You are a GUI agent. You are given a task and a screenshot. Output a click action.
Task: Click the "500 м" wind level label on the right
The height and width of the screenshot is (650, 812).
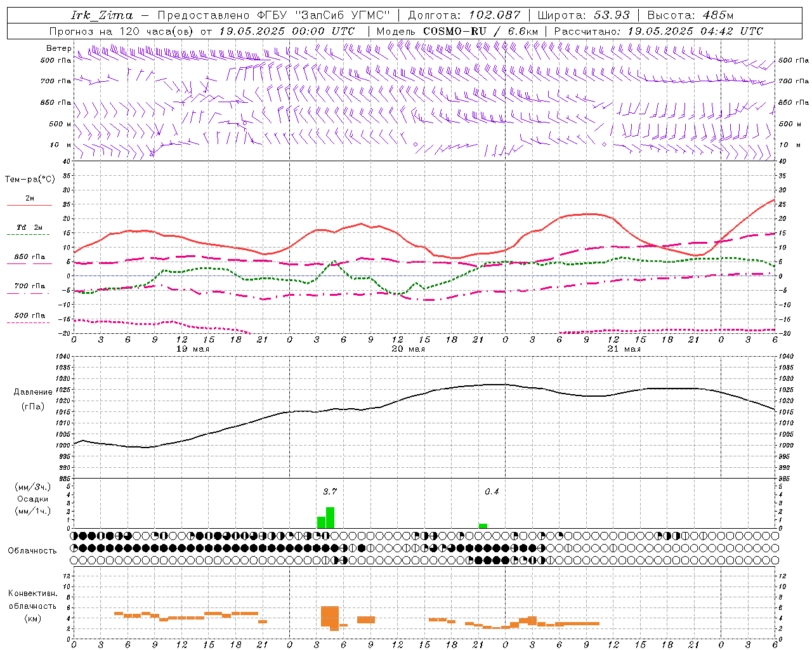pos(790,124)
